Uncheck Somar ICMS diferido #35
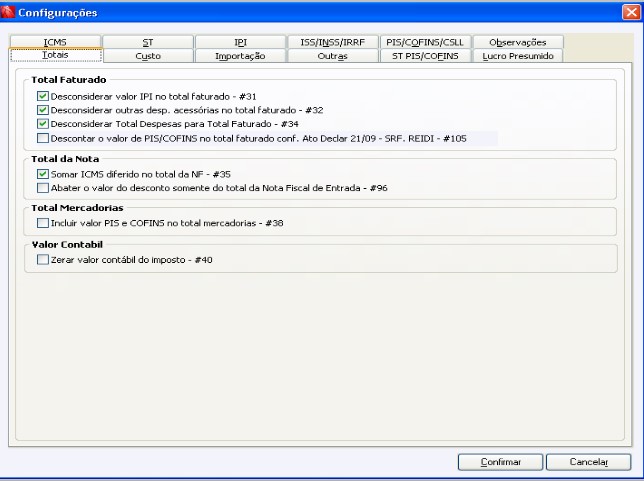644x481 pixels. click(43, 174)
